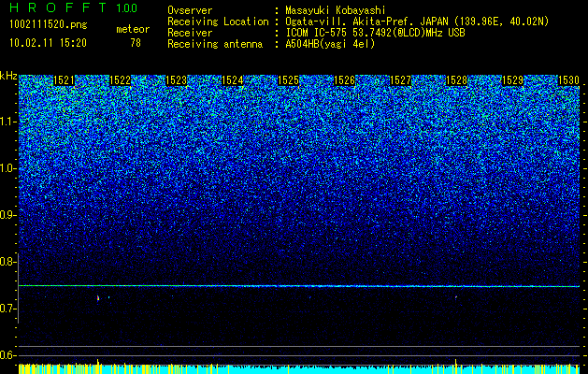Click the 1527 time marker

tap(400, 80)
